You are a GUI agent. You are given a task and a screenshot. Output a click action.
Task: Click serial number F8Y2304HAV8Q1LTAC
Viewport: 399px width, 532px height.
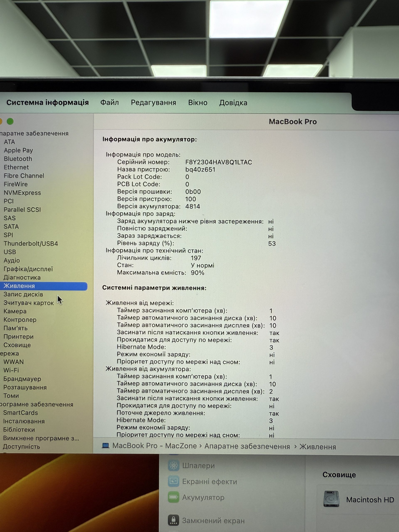pos(219,162)
